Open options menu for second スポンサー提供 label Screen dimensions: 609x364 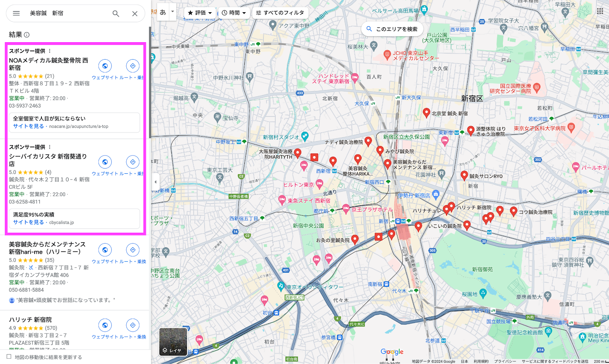point(49,147)
